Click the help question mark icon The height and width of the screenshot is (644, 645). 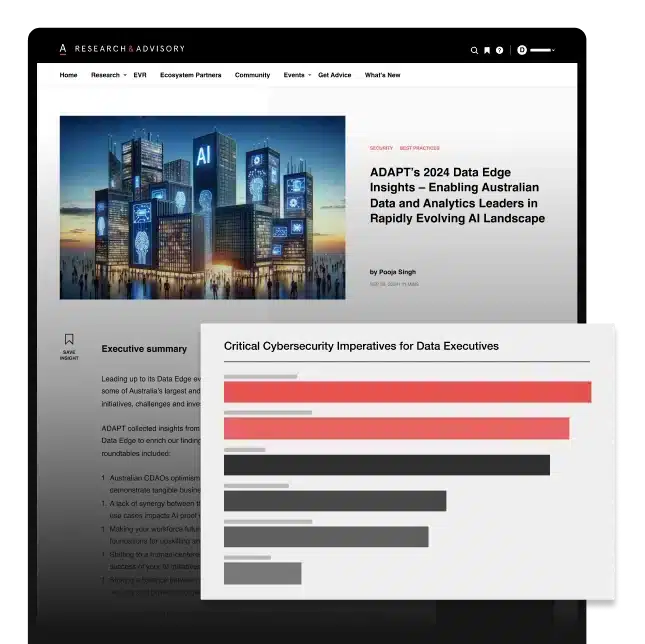[x=499, y=50]
